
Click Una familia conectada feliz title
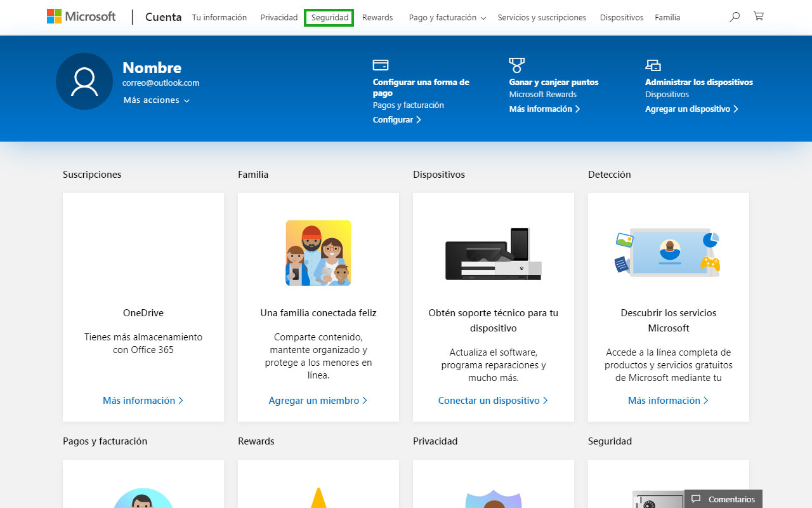coord(318,313)
